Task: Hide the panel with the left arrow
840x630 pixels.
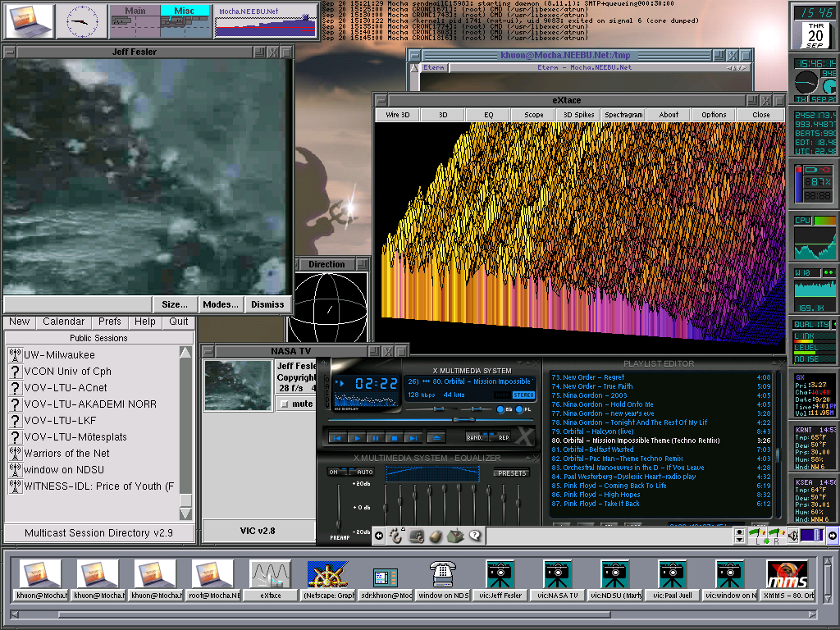Action: pyautogui.click(x=379, y=535)
